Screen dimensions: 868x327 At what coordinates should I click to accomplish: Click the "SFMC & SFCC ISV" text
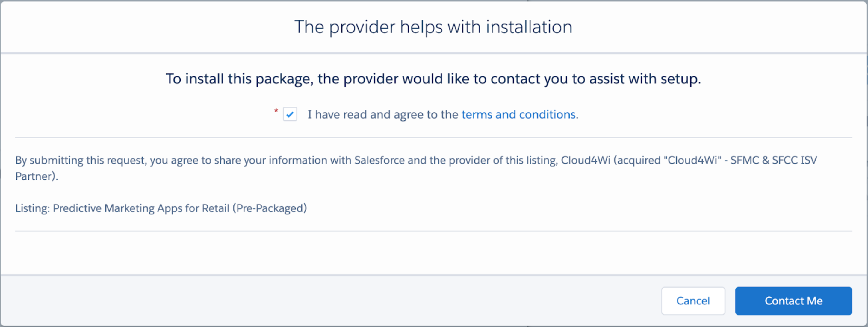point(773,160)
